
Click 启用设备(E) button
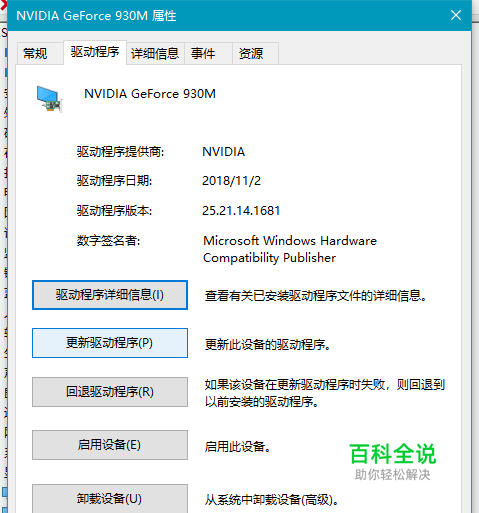110,445
